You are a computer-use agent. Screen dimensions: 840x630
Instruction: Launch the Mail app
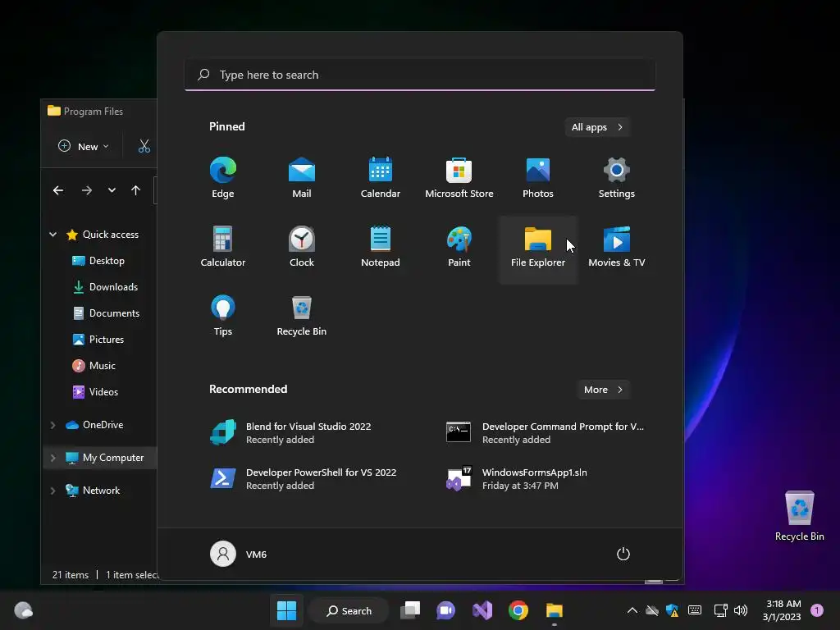[302, 178]
